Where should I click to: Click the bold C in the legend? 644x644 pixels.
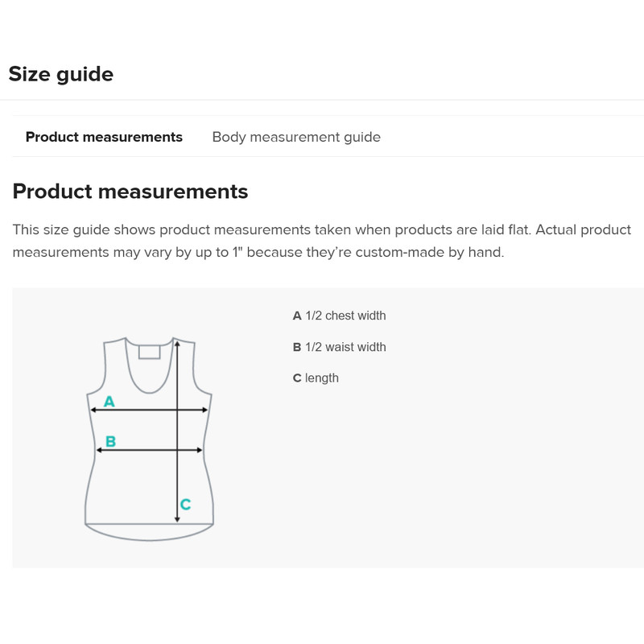pyautogui.click(x=296, y=378)
